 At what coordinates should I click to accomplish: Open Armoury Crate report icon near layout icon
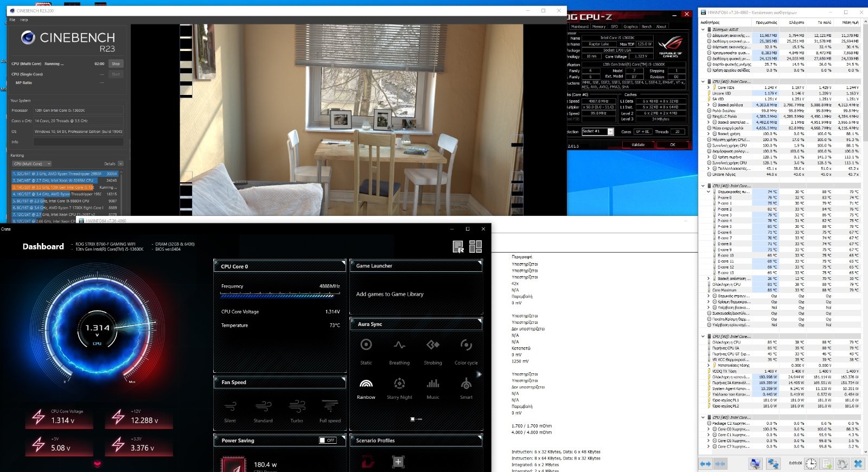458,247
